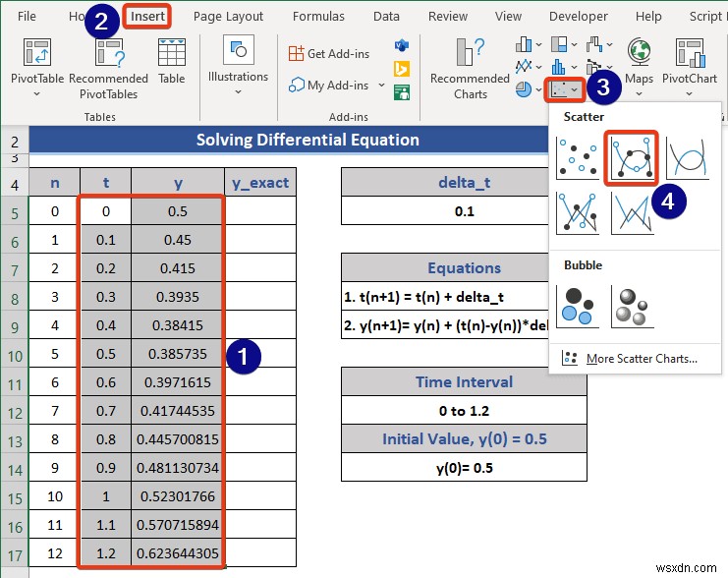728x578 pixels.
Task: Expand the Hierarchy chart dropdown arrow
Action: pos(575,45)
